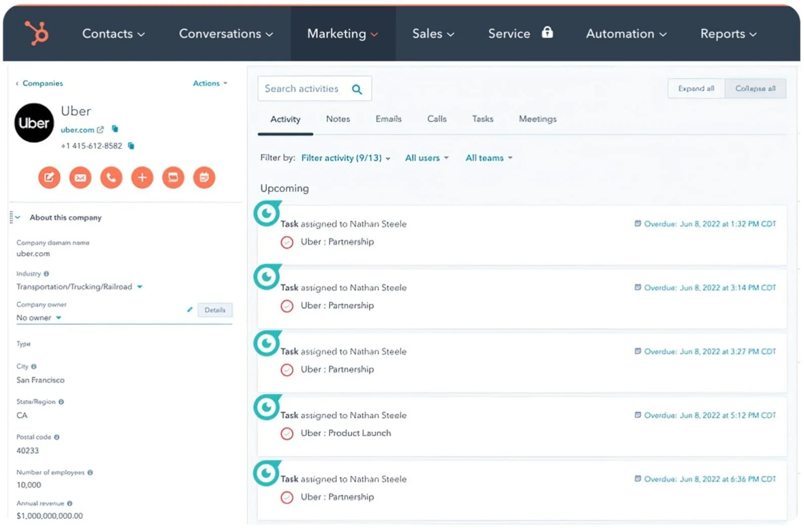Screen dimensions: 804x532
Task: Open the uber.com link
Action: [77, 130]
